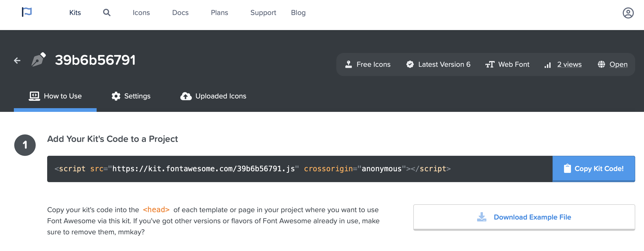The width and height of the screenshot is (644, 251).
Task: Click the Add Your Kit's Code heading
Action: (113, 139)
